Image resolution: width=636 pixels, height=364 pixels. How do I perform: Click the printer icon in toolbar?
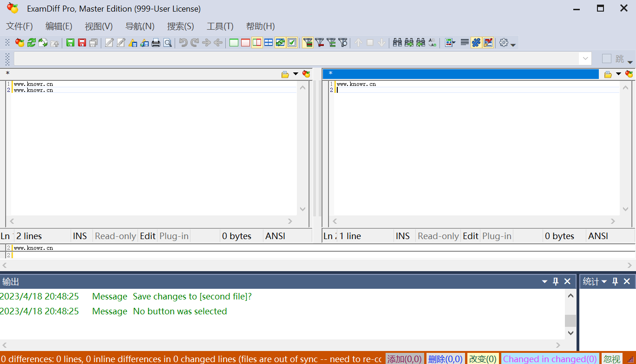[156, 43]
